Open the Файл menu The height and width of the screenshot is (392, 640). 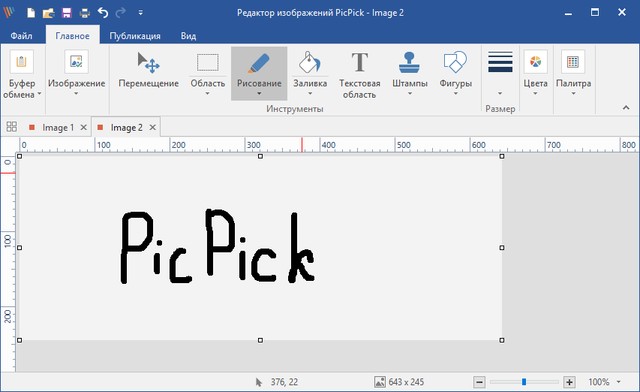[x=21, y=36]
